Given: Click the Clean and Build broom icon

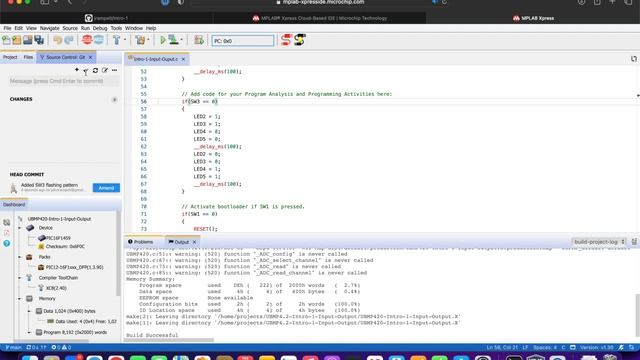Looking at the screenshot, I should [x=140, y=40].
